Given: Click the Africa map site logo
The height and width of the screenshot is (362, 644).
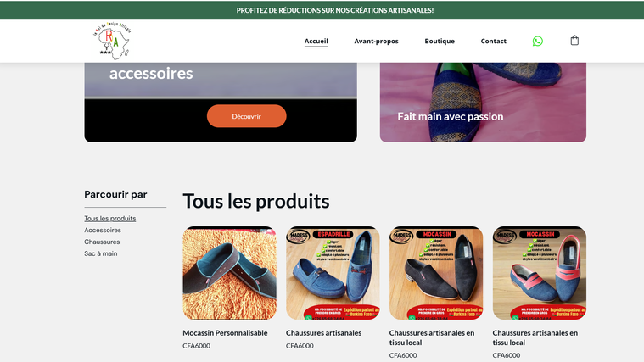Looking at the screenshot, I should point(112,41).
